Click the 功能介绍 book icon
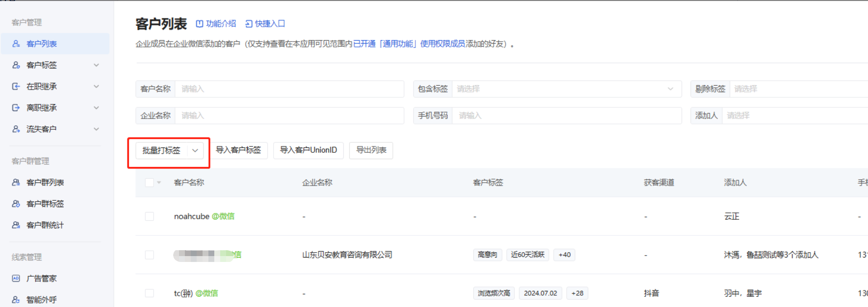This screenshot has height=307, width=868. pyautogui.click(x=200, y=24)
